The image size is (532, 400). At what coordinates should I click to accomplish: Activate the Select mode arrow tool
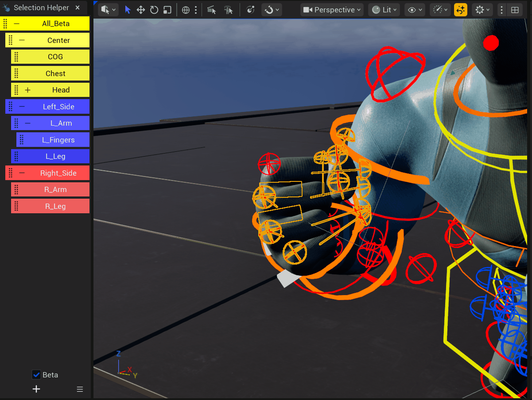pos(128,10)
